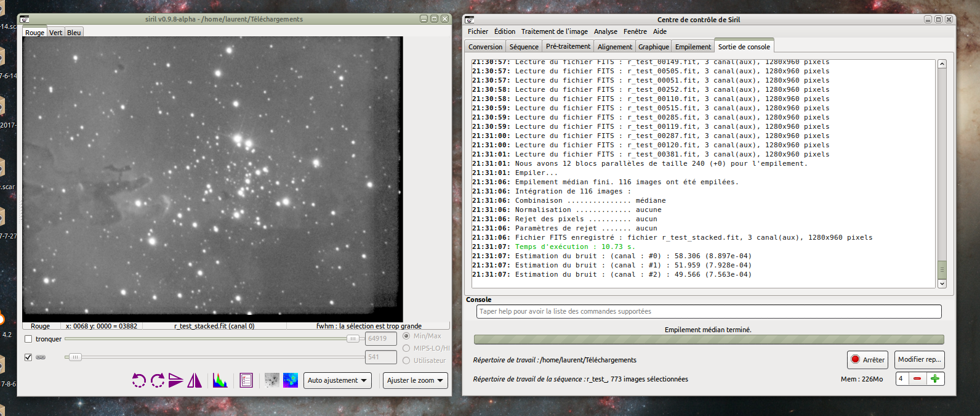Open the sequence list icon

point(246,380)
